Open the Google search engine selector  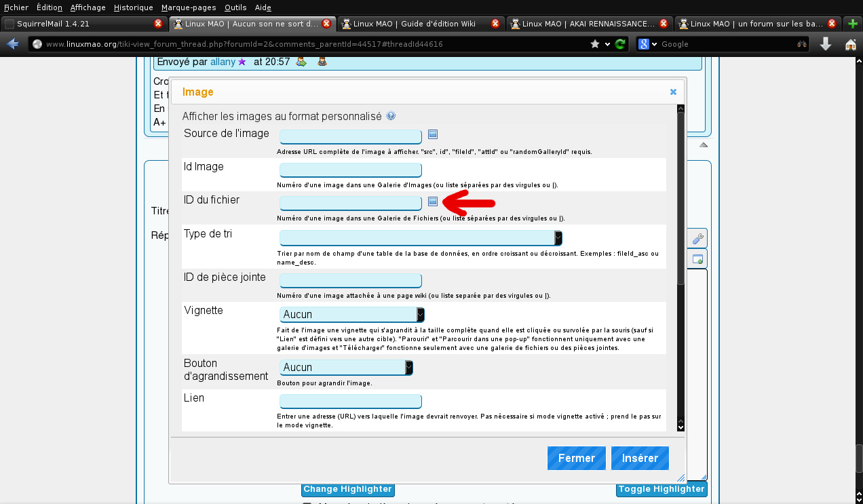coord(647,44)
